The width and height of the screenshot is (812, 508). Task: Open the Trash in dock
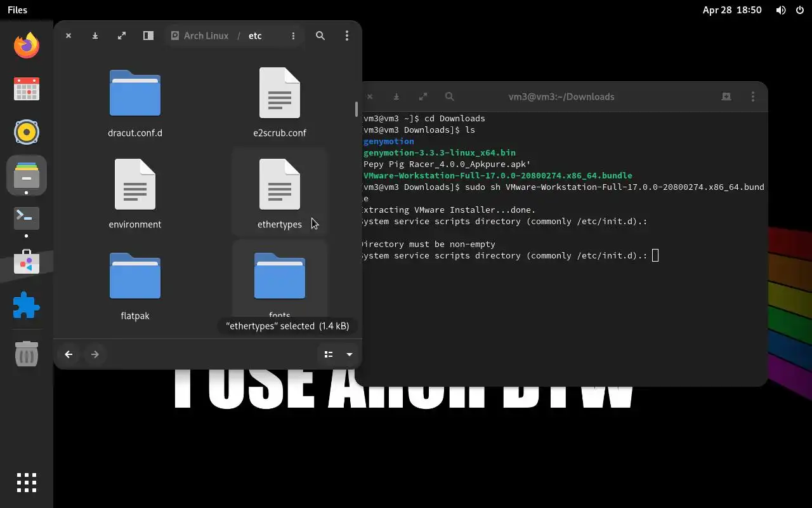click(x=26, y=354)
